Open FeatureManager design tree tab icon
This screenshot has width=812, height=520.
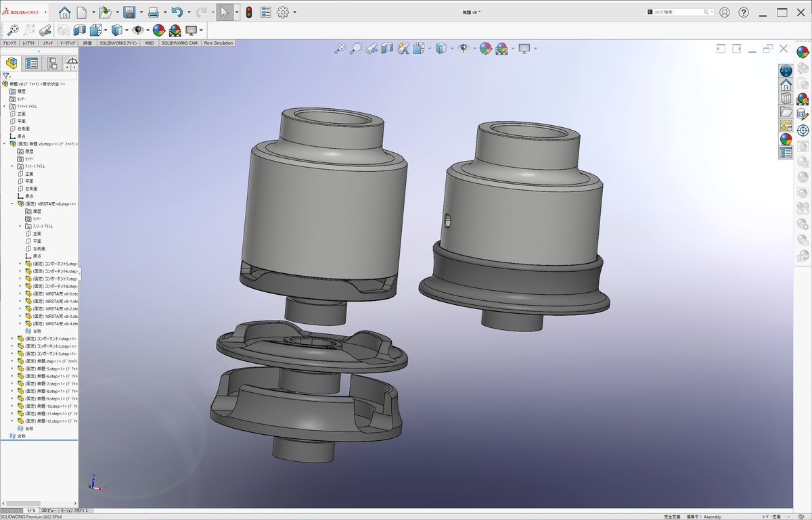pyautogui.click(x=12, y=64)
